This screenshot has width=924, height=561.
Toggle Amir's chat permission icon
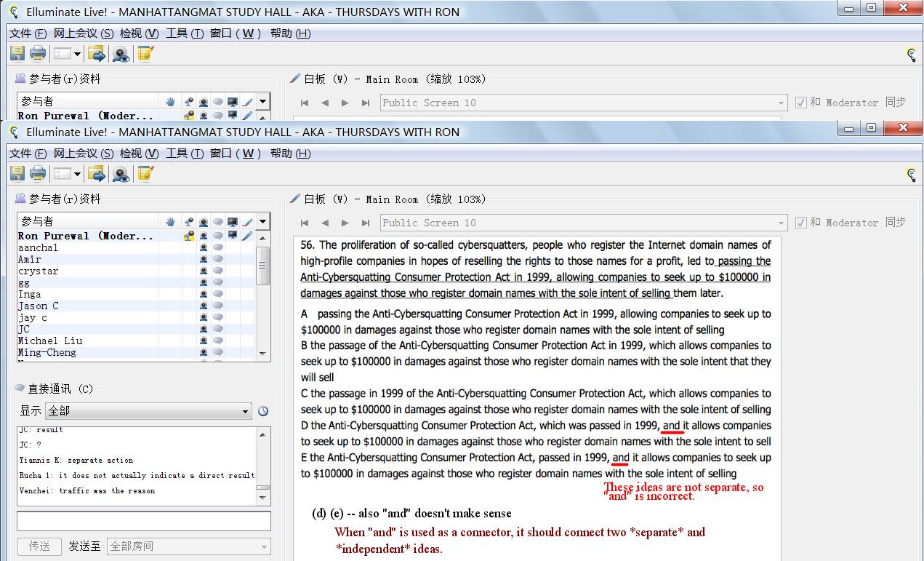pos(218,259)
